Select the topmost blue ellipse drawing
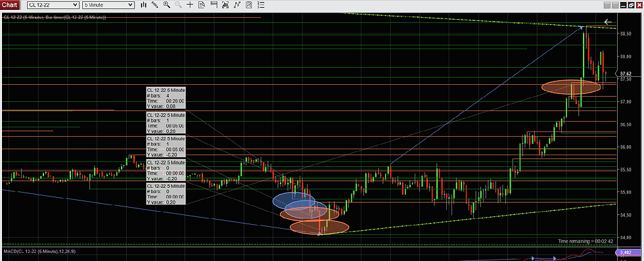 click(294, 201)
